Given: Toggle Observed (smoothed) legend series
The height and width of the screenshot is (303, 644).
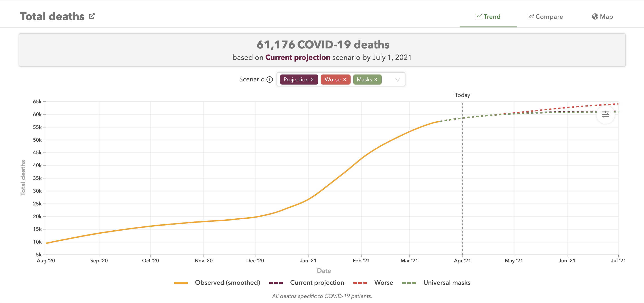Looking at the screenshot, I should click(227, 282).
